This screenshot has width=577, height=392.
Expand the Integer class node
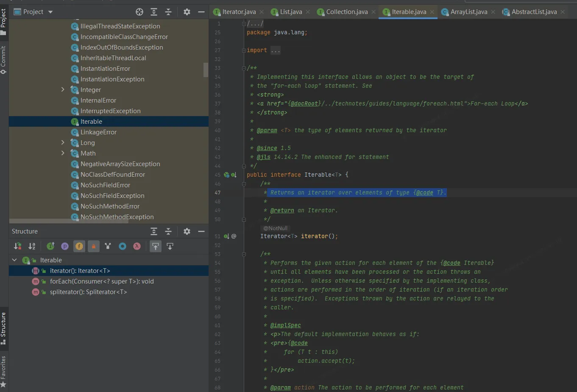(63, 89)
